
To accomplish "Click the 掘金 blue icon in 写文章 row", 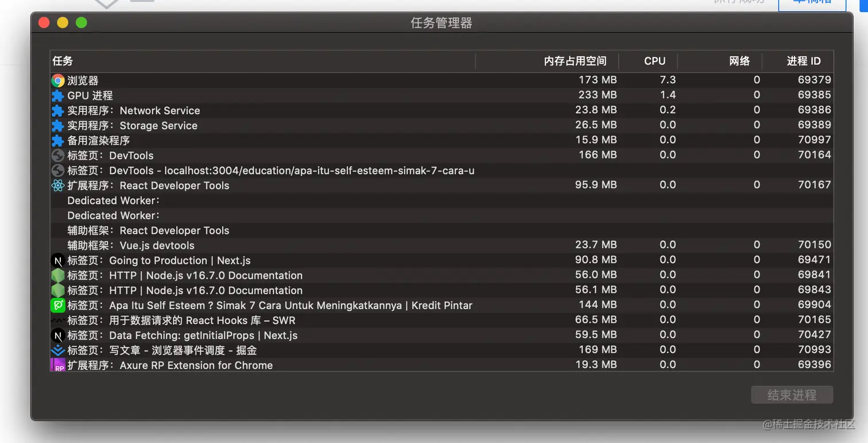I will click(x=57, y=350).
